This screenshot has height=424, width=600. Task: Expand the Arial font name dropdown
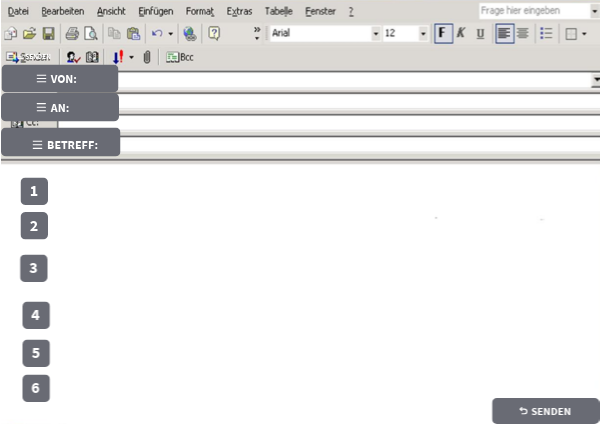click(x=376, y=33)
